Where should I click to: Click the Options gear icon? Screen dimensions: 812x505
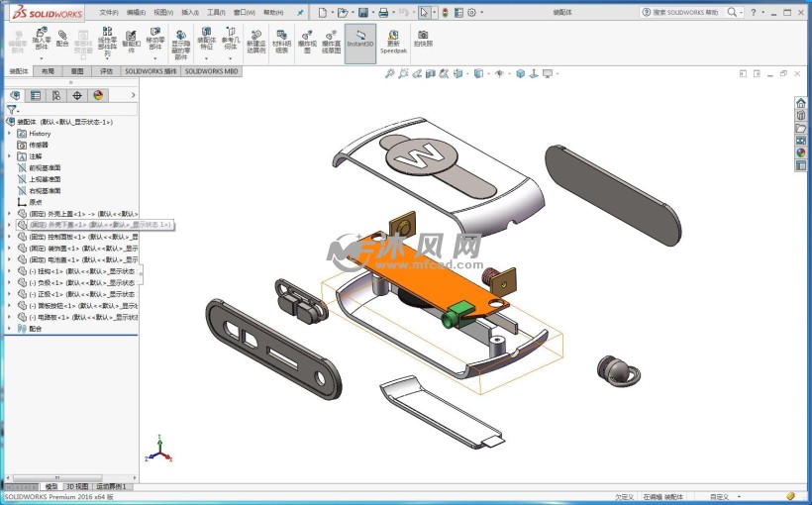point(471,13)
